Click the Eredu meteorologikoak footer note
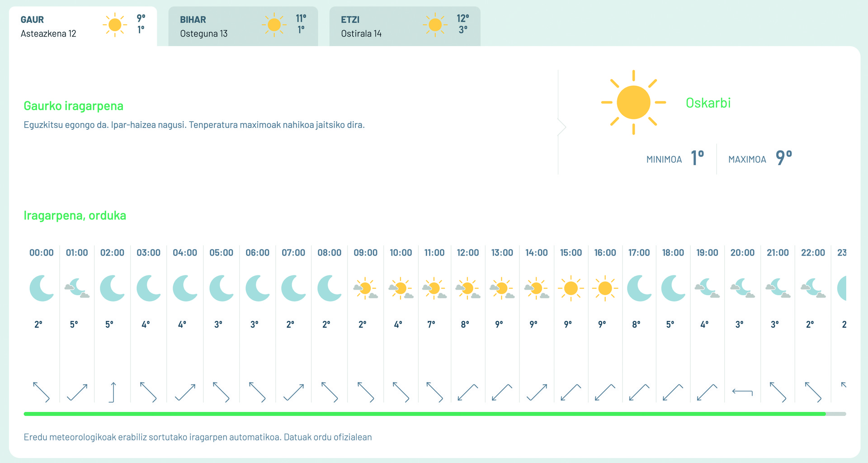This screenshot has width=868, height=463. click(198, 437)
